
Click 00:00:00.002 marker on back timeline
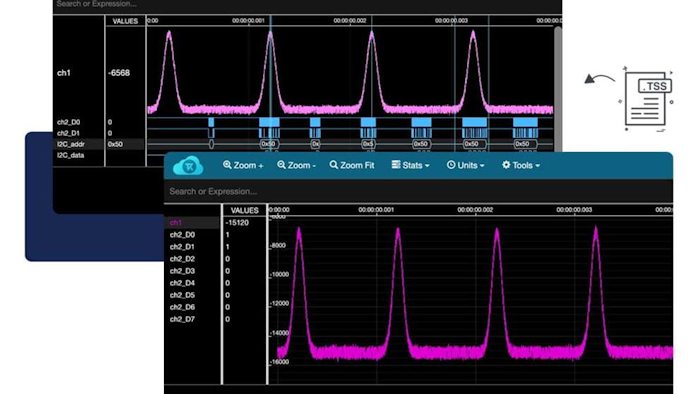[350, 21]
